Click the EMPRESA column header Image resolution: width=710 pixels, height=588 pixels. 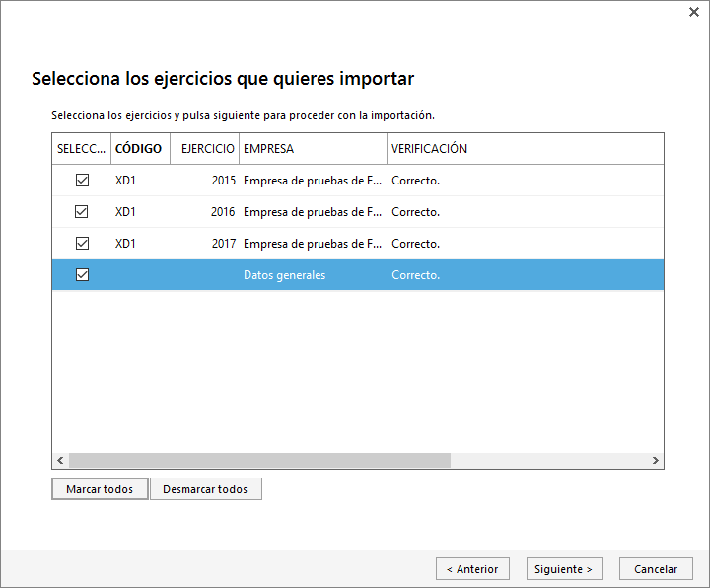[x=313, y=149]
